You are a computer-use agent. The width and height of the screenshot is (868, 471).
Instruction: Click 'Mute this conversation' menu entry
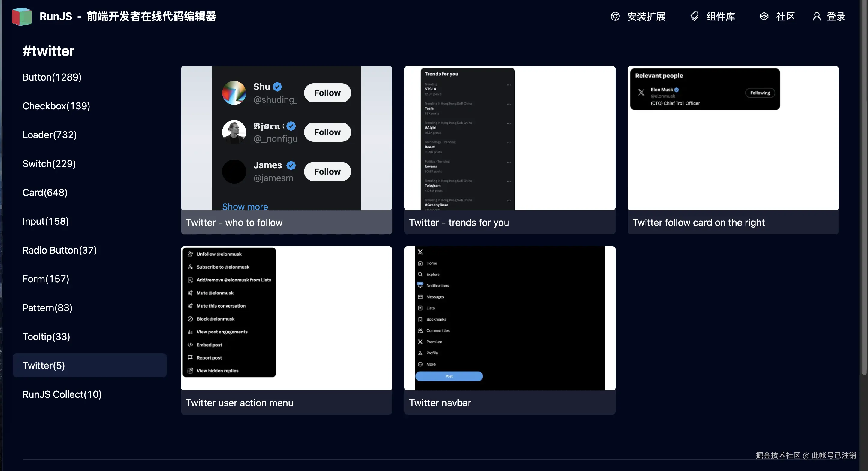pos(221,306)
